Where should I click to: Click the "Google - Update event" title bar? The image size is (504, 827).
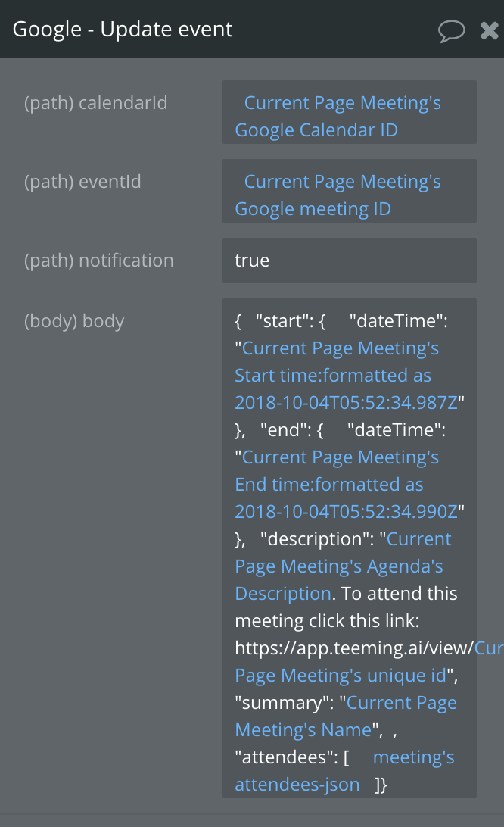(x=123, y=30)
